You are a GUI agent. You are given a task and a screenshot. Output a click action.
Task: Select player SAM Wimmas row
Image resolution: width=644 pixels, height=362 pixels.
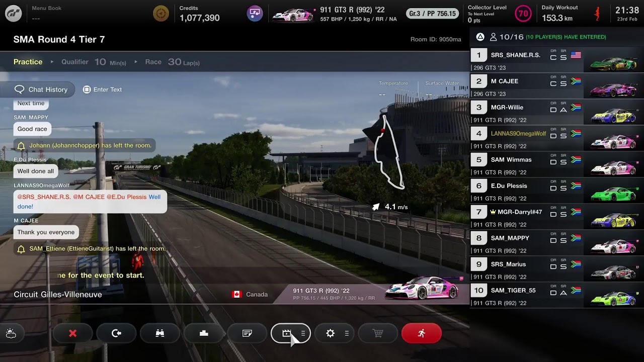557,164
